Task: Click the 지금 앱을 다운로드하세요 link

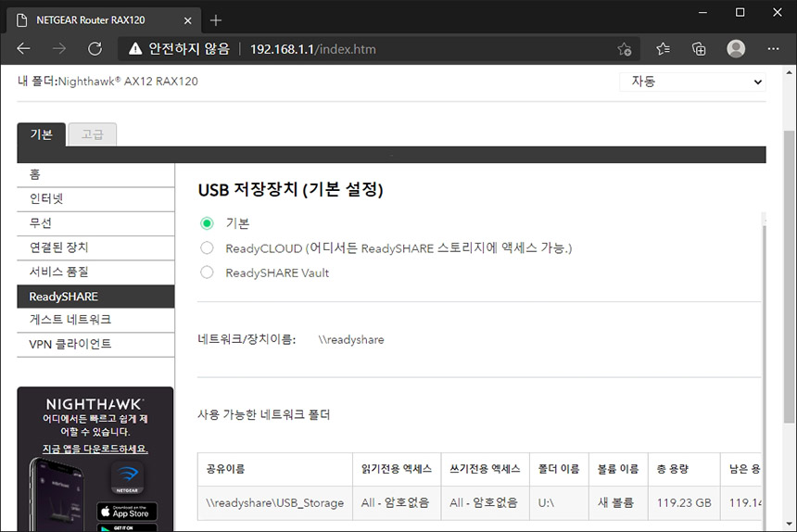Action: click(95, 449)
